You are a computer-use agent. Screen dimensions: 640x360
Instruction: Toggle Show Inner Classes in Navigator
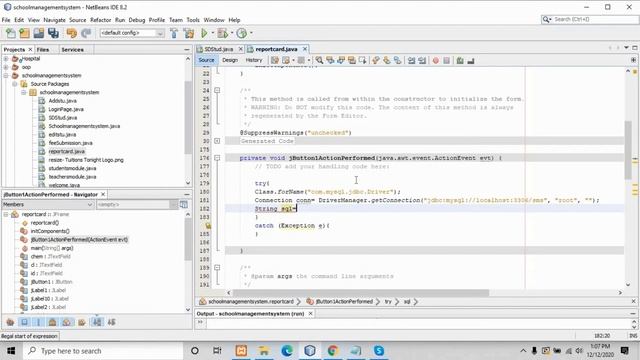pos(67,322)
